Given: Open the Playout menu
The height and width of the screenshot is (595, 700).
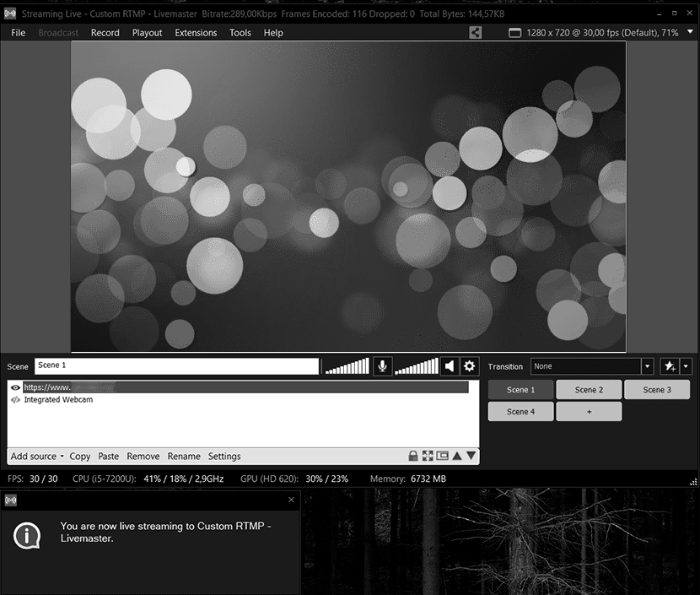Looking at the screenshot, I should [x=147, y=32].
